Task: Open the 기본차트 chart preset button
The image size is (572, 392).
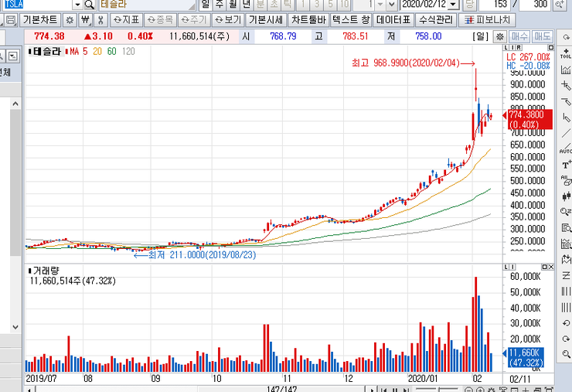Action: [39, 20]
